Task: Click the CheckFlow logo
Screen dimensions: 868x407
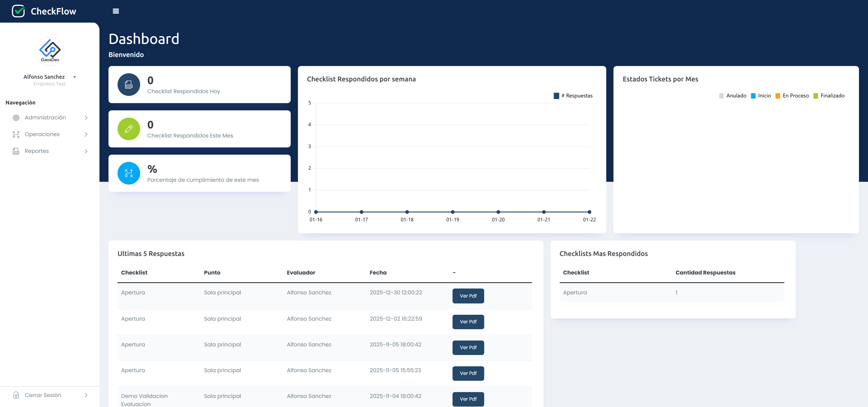Action: pyautogui.click(x=44, y=11)
